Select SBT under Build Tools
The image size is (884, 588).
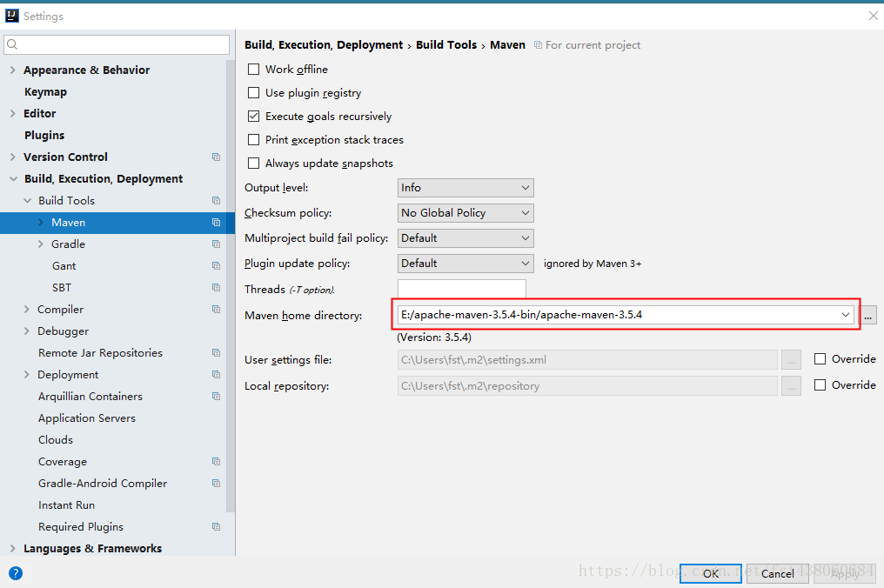(62, 288)
